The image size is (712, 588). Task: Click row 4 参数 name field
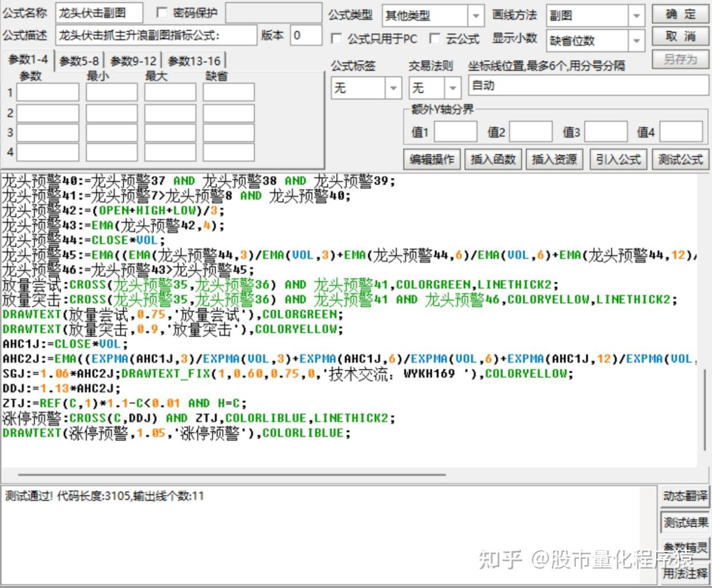click(47, 153)
